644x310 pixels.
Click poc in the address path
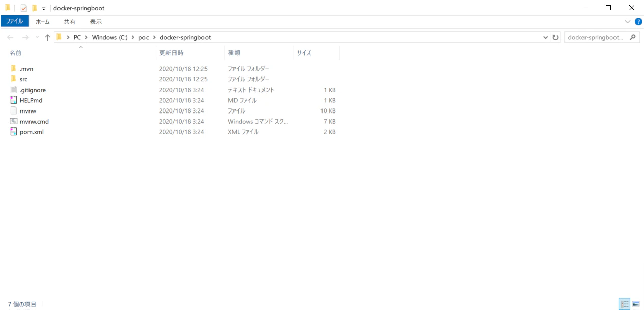[143, 37]
